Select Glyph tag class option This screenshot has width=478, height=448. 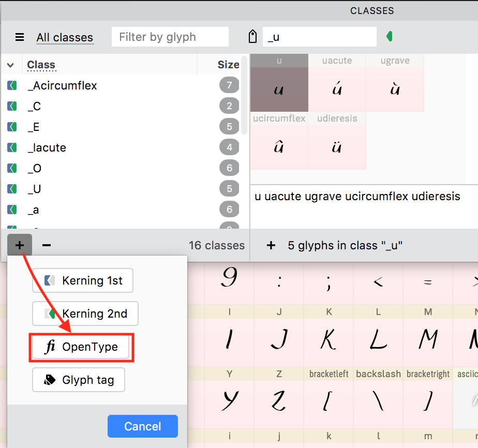pos(79,380)
